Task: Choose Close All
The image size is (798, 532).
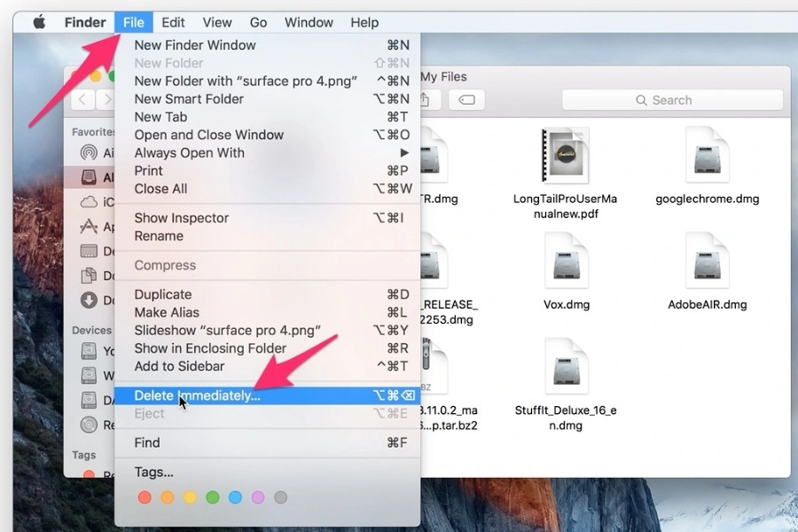Action: click(268, 189)
